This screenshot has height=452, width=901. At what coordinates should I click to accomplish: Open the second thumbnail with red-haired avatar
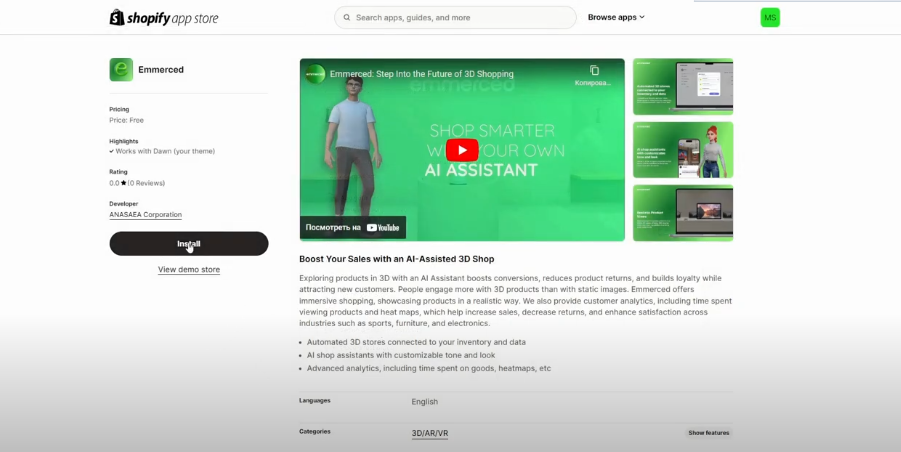[x=683, y=150]
